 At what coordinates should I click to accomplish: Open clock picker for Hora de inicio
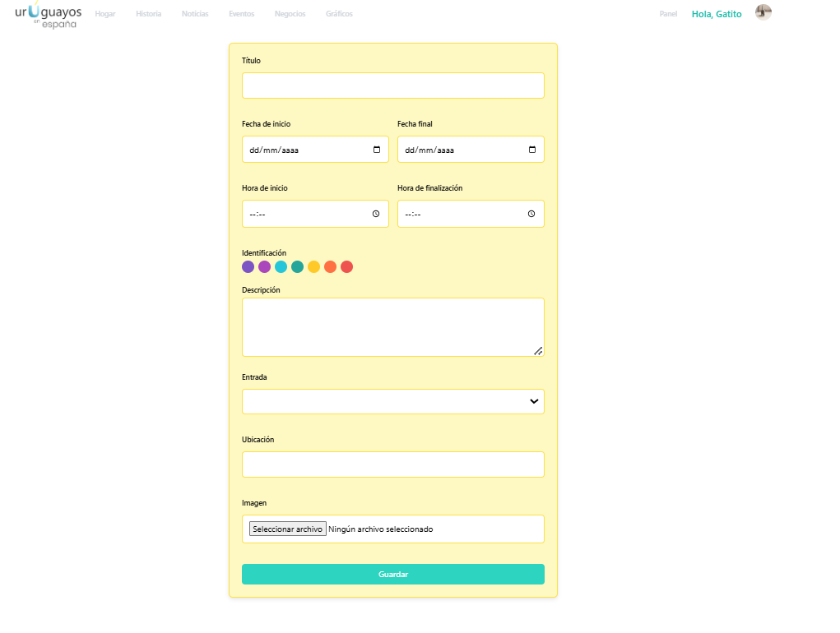(376, 214)
